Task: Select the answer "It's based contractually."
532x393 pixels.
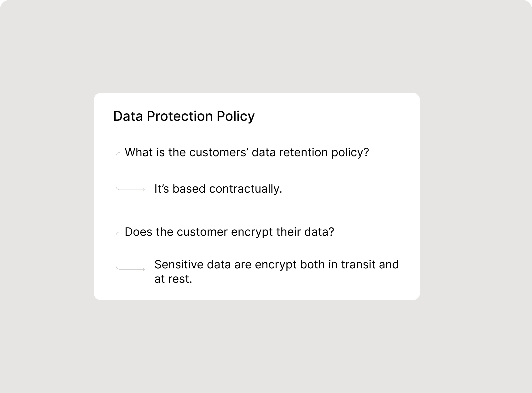Action: click(218, 189)
